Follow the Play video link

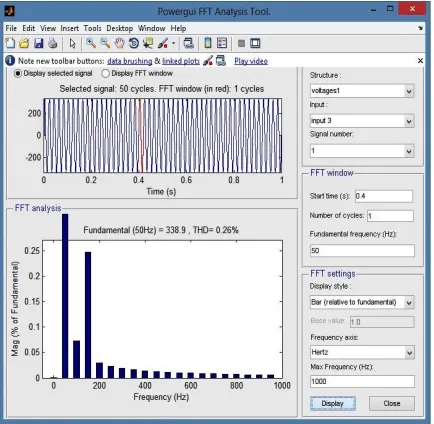coord(251,61)
